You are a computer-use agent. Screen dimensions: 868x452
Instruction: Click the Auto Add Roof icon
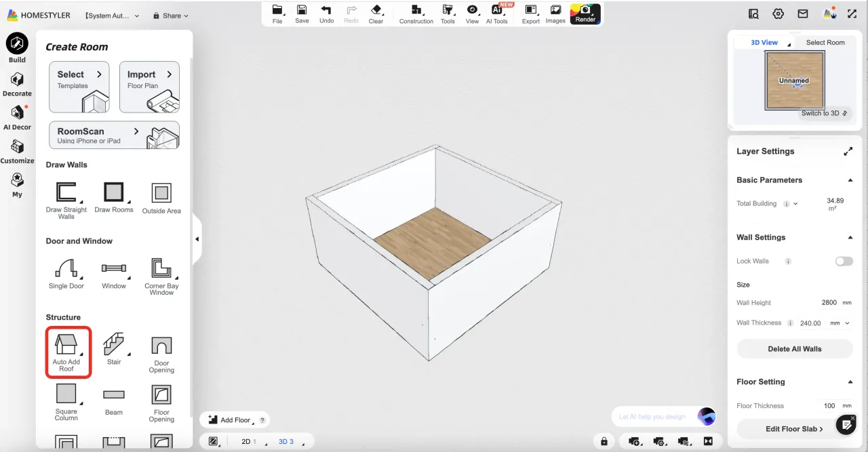[x=66, y=346]
